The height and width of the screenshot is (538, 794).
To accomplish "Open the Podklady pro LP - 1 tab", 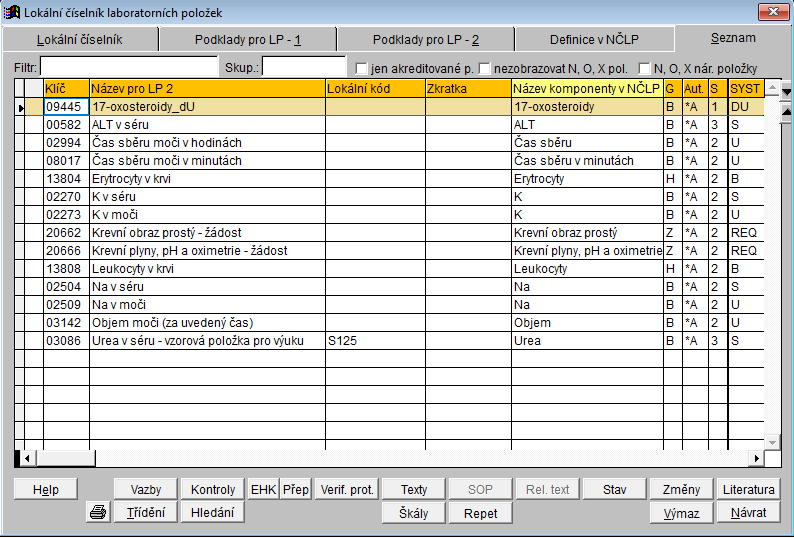I will [248, 40].
